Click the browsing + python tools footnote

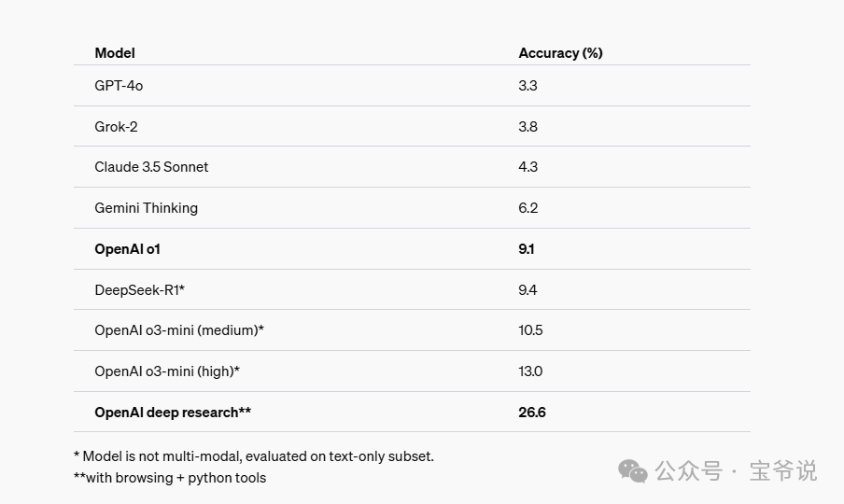click(x=170, y=478)
